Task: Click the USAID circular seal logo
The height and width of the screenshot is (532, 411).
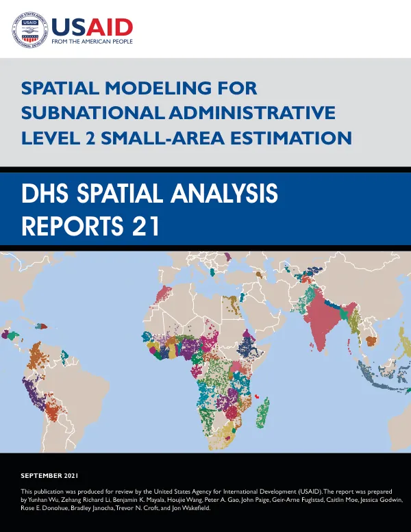Action: click(x=30, y=29)
